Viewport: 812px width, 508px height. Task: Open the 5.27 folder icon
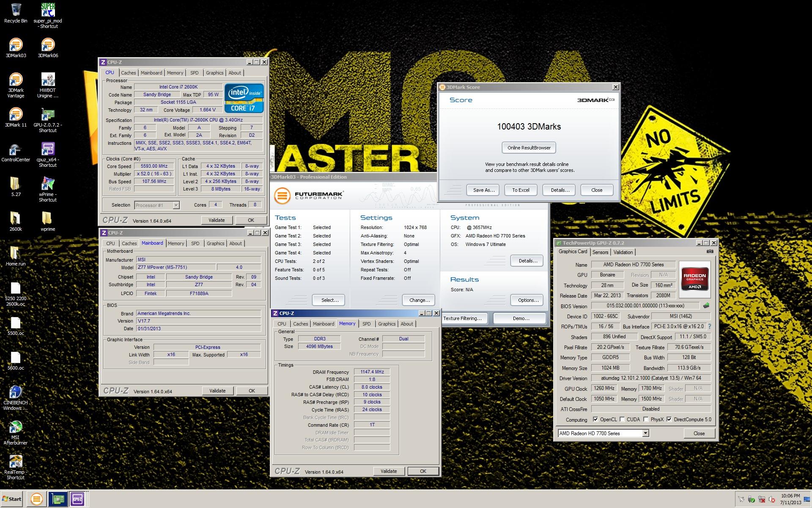click(16, 187)
